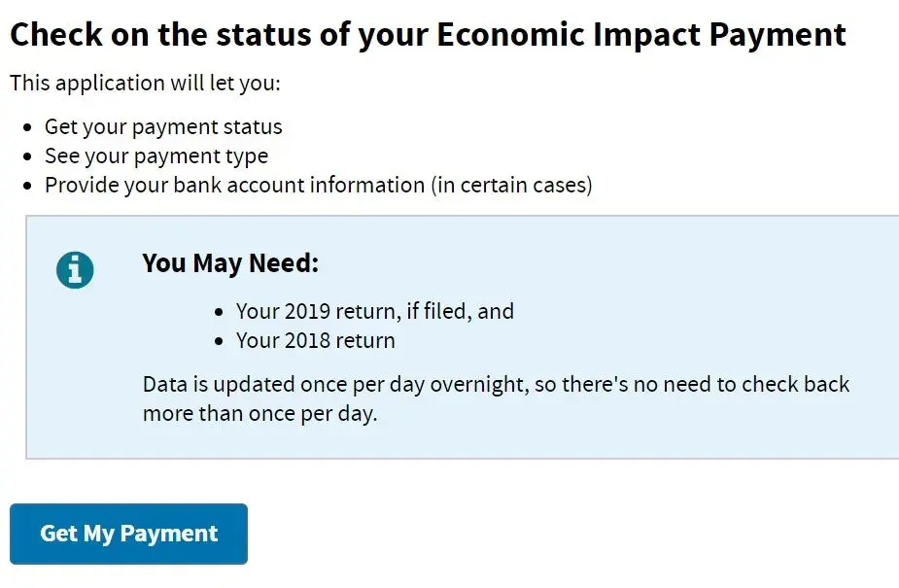Click the "Data is updated once per day" sentence
The width and height of the screenshot is (899, 588).
click(x=496, y=384)
